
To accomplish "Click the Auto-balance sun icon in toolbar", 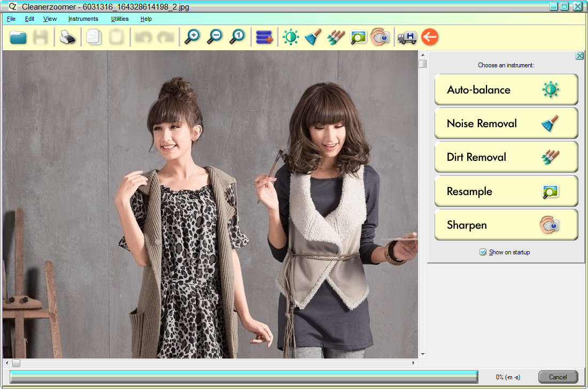I will click(291, 37).
